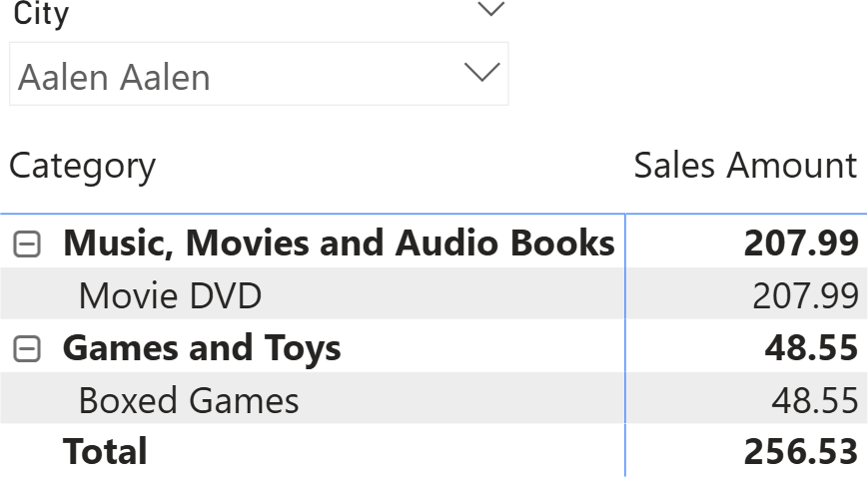The height and width of the screenshot is (477, 868).
Task: Select the Music, Movies and Audio Books label
Action: 339,242
